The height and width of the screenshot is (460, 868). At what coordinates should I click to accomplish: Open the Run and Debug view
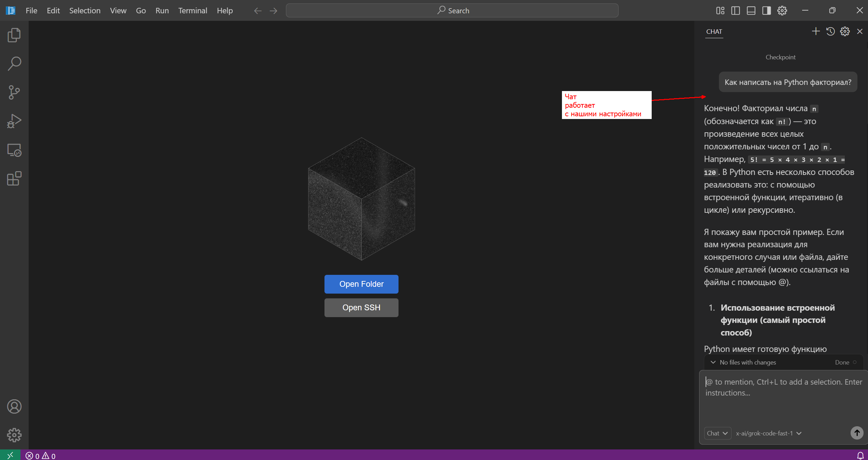pos(14,121)
